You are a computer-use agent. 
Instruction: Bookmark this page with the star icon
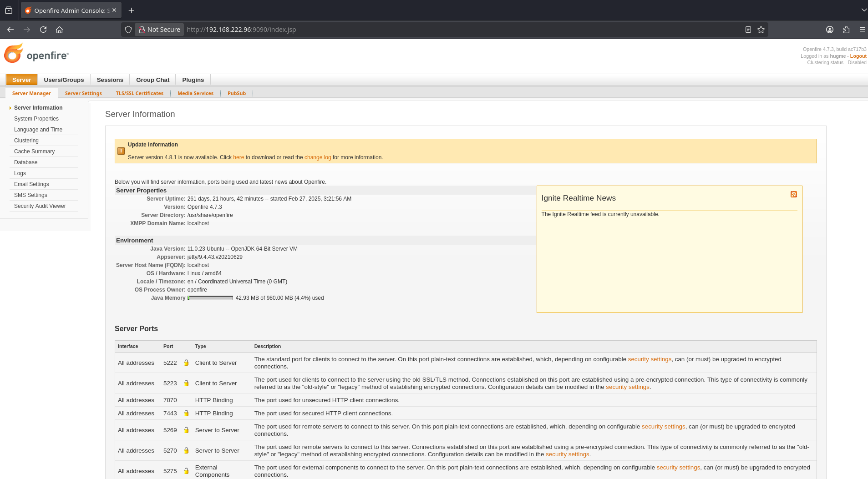pos(761,30)
